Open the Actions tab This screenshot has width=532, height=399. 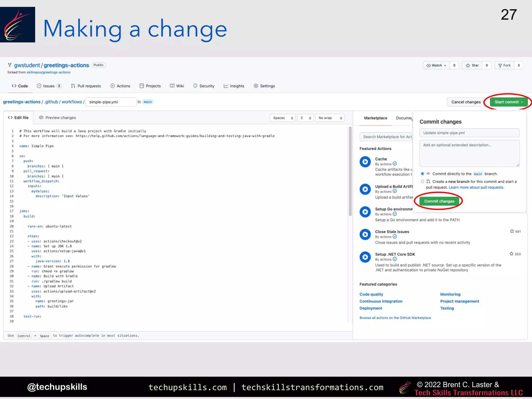pyautogui.click(x=120, y=86)
